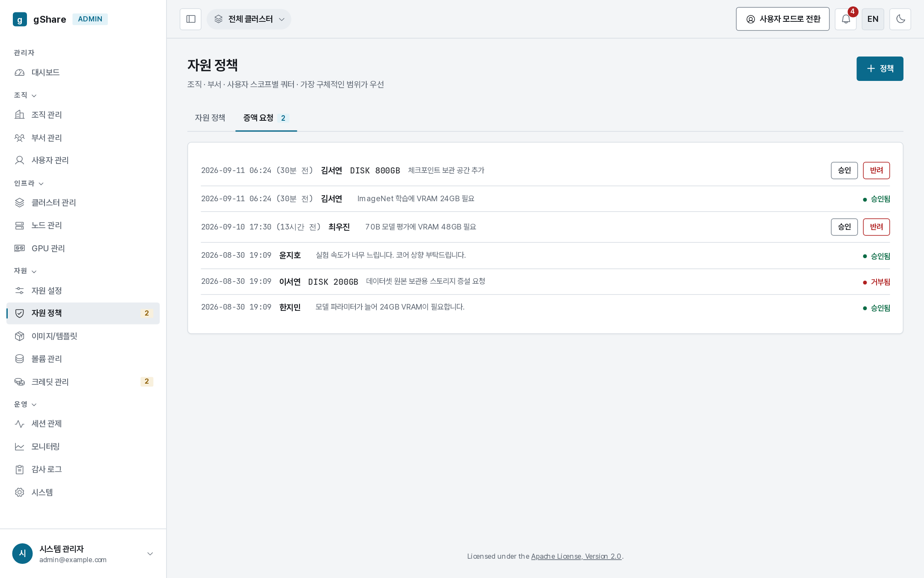Open the Apache License, Version 2.0 link

click(x=576, y=556)
